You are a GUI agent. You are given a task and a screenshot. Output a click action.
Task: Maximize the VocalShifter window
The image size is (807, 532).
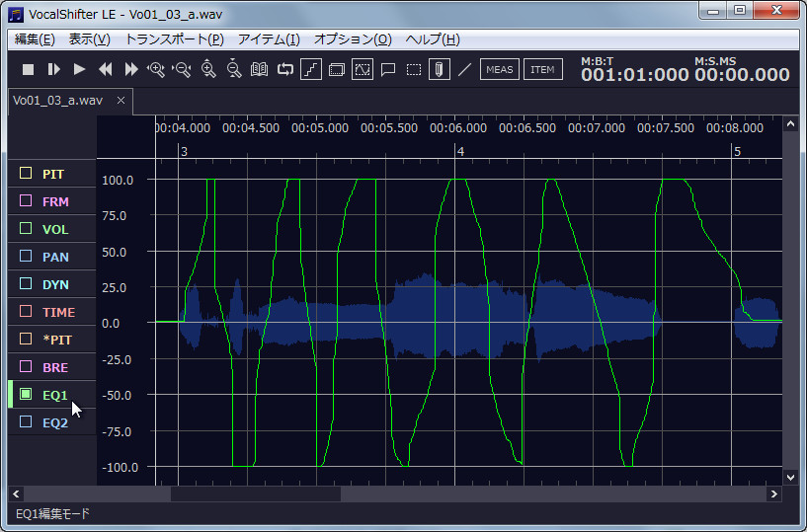(x=740, y=10)
